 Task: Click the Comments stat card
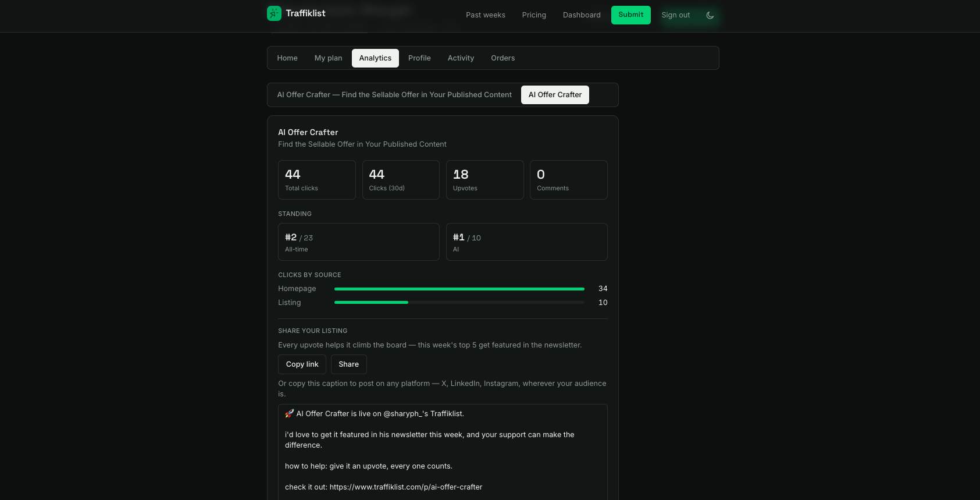click(x=569, y=180)
